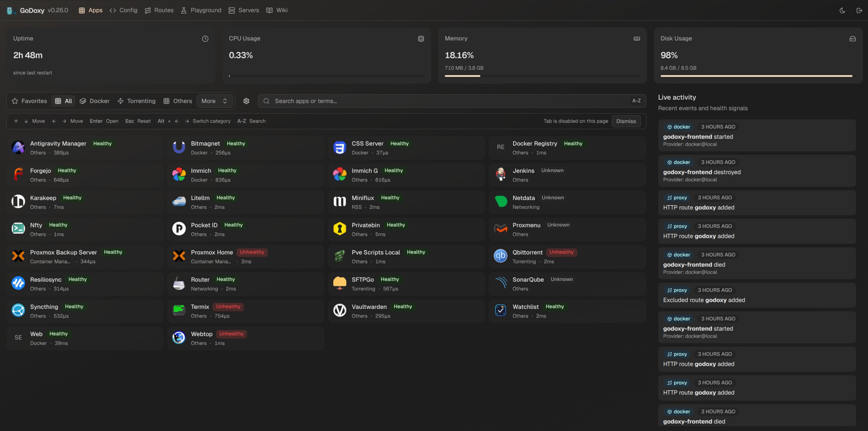The height and width of the screenshot is (431, 868).
Task: Click the logout icon in header
Action: pos(859,10)
